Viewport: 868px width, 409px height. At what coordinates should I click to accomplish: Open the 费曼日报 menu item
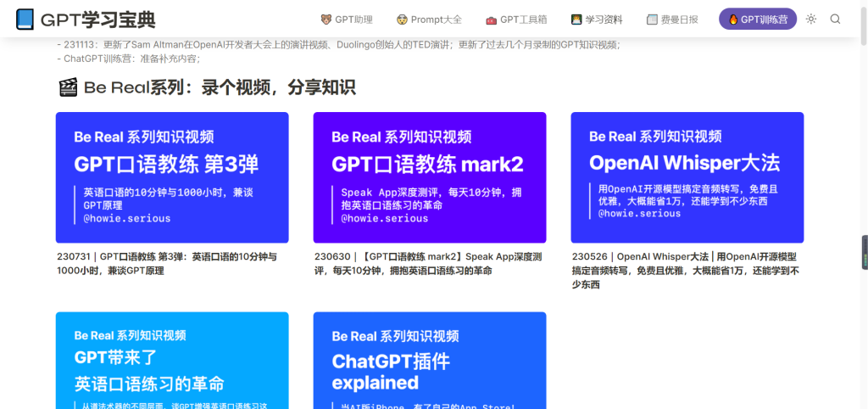coord(672,20)
